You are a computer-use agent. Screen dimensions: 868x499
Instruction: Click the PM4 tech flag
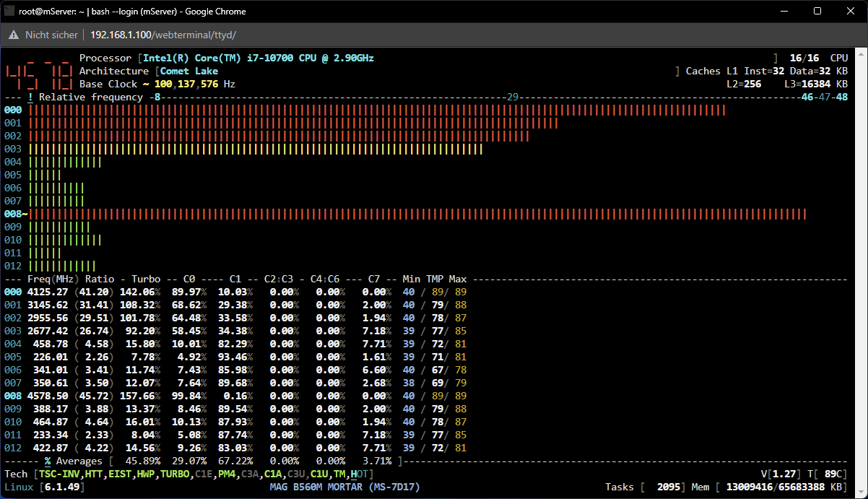tap(227, 474)
